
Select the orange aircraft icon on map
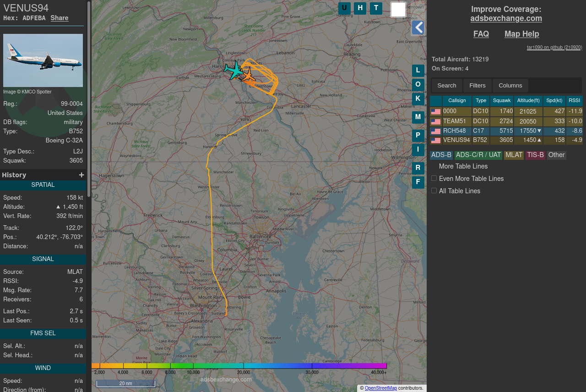[x=248, y=76]
